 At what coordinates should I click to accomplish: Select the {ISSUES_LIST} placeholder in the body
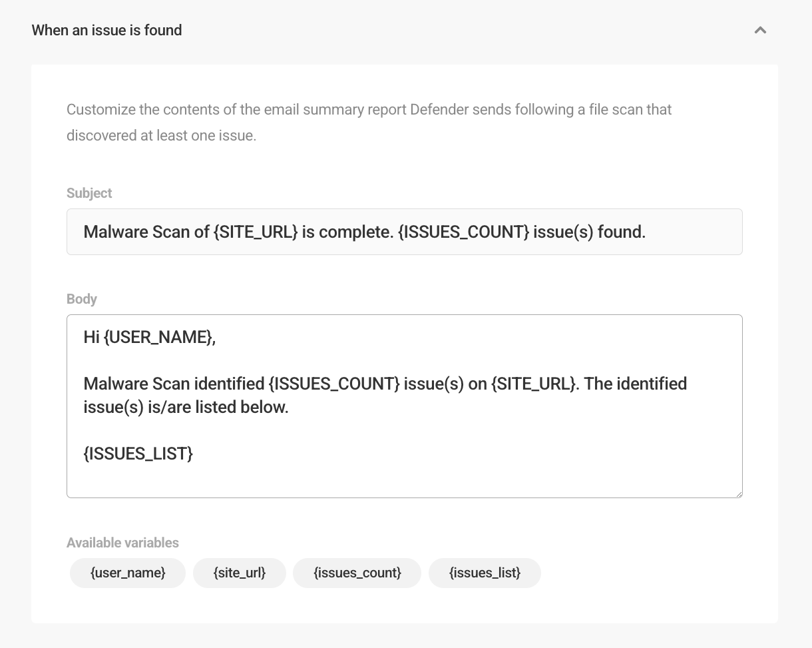(x=138, y=454)
